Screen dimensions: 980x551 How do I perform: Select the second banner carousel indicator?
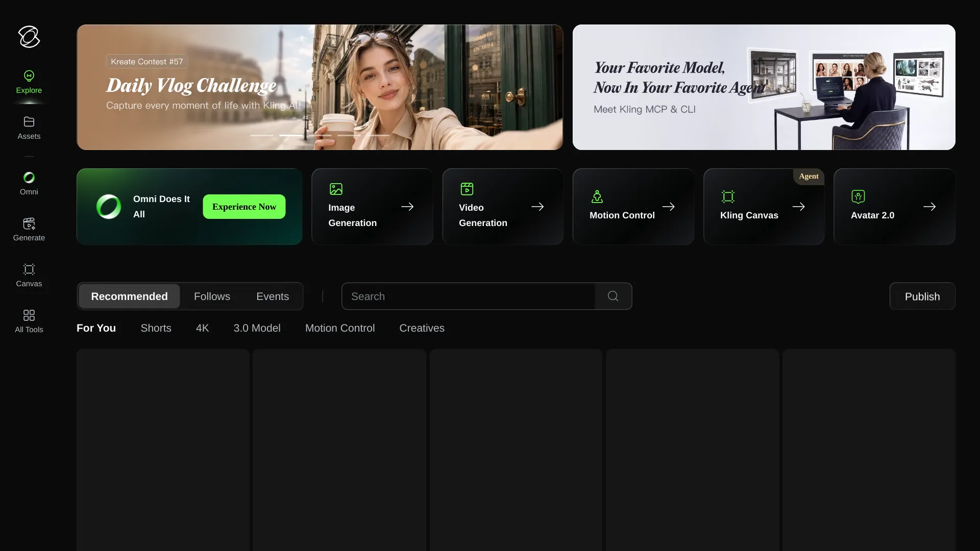290,135
